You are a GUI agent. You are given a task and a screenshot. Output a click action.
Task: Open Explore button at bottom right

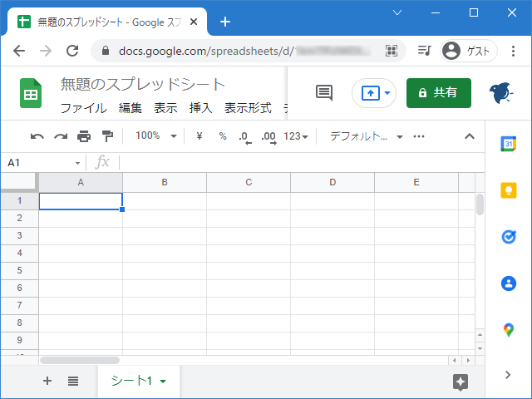(x=461, y=382)
